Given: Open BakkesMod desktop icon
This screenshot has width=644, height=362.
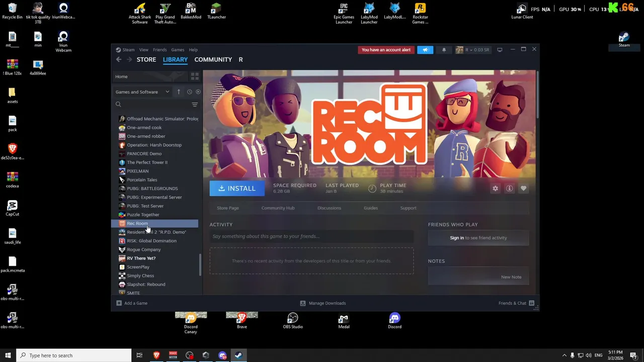Looking at the screenshot, I should 191,11.
